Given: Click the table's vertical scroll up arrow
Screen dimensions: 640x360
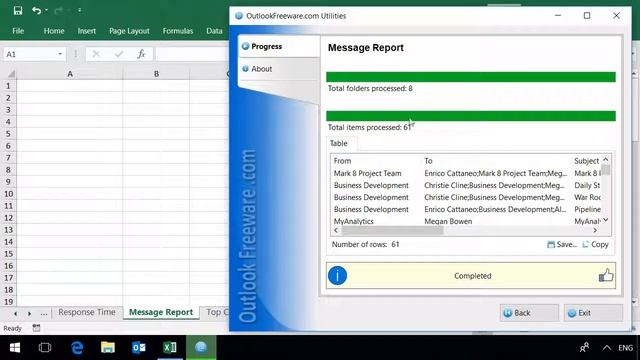Looking at the screenshot, I should click(606, 160).
